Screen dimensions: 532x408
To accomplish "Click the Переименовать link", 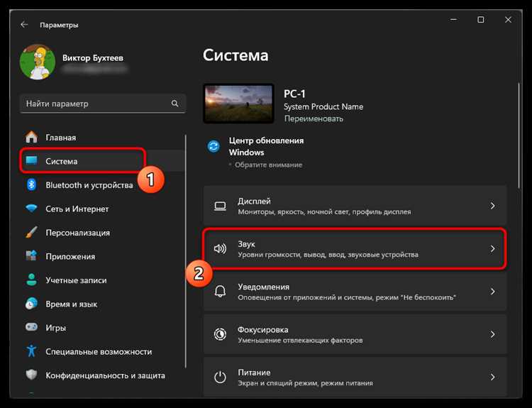I will [x=314, y=118].
